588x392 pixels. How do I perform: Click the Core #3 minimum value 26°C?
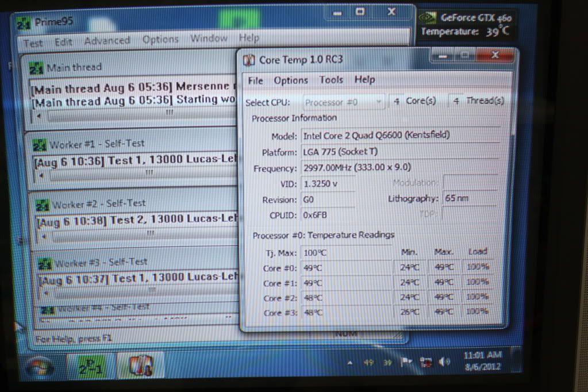pyautogui.click(x=409, y=312)
